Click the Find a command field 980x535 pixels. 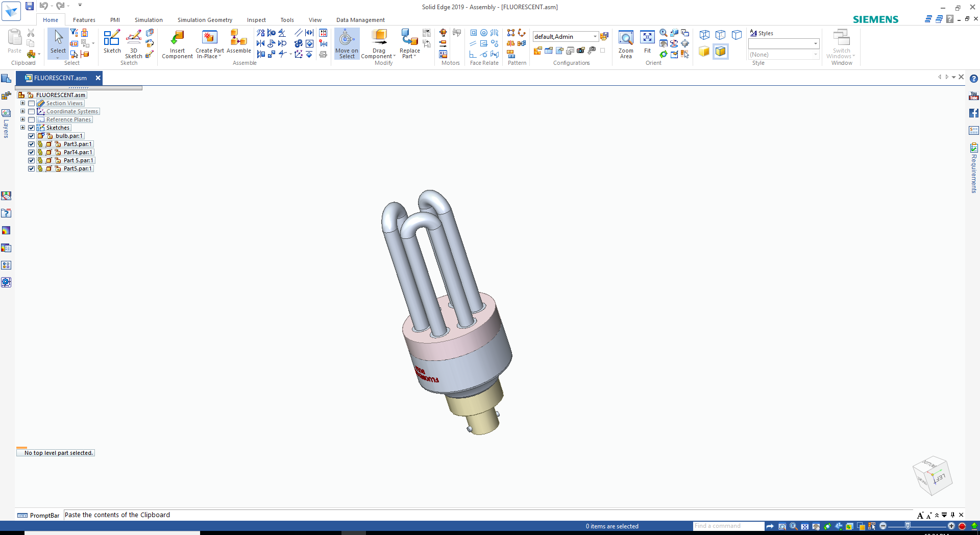click(728, 526)
